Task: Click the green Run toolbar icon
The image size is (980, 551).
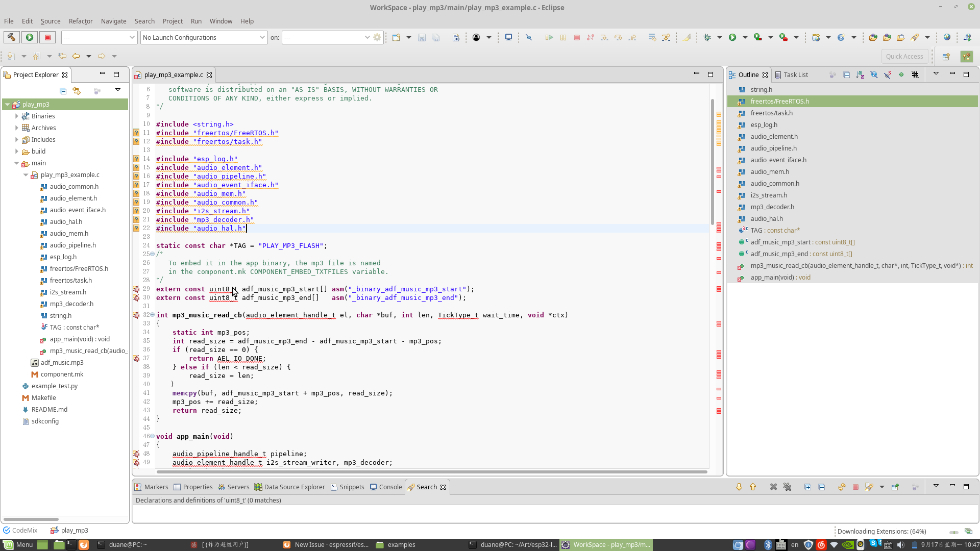Action: 732,37
